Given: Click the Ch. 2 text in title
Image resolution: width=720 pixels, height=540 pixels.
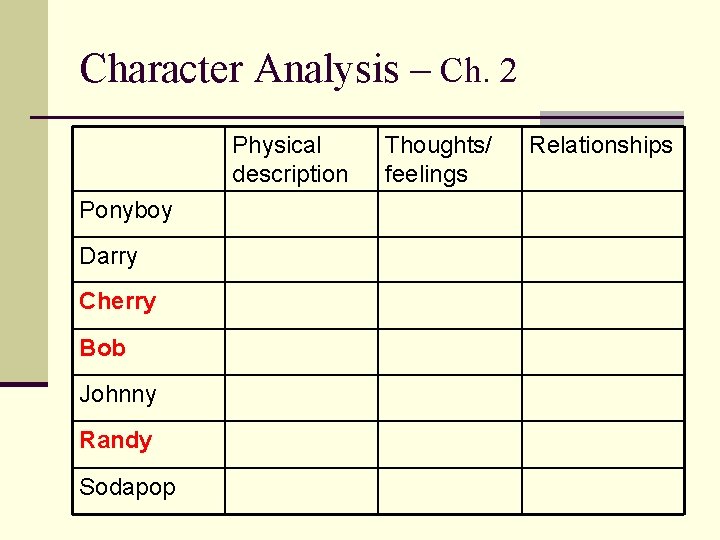Looking at the screenshot, I should (x=478, y=71).
